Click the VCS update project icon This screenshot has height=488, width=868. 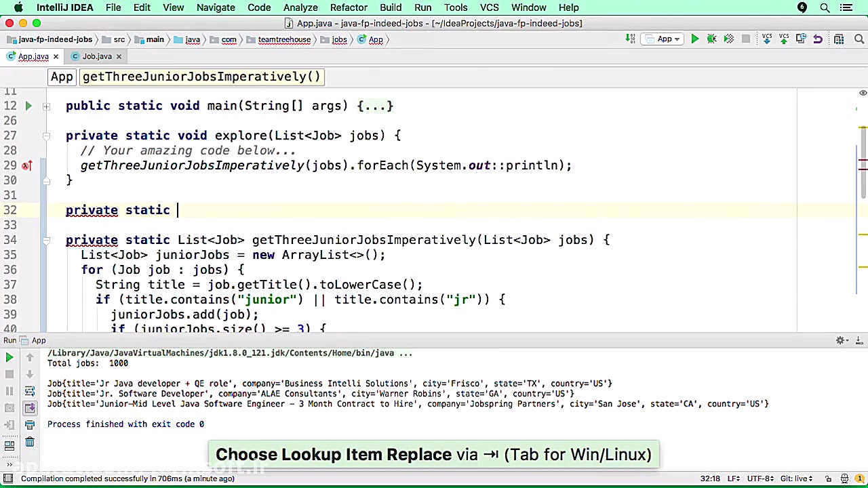767,39
